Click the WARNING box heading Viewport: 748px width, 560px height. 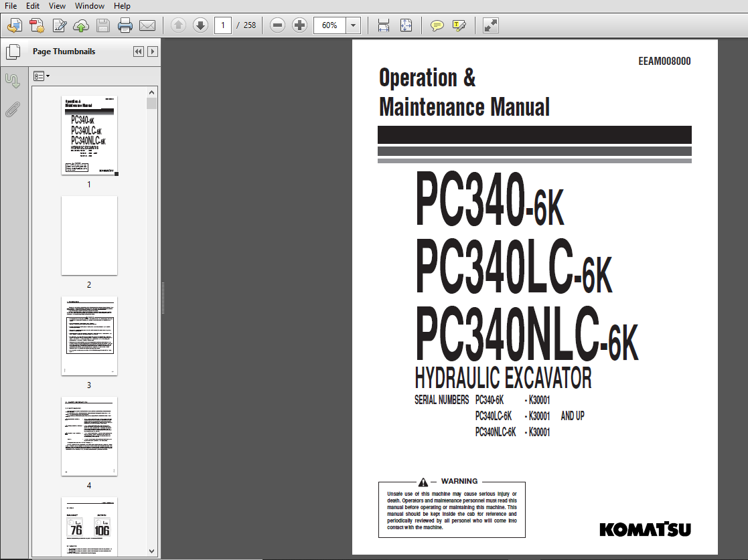click(459, 481)
